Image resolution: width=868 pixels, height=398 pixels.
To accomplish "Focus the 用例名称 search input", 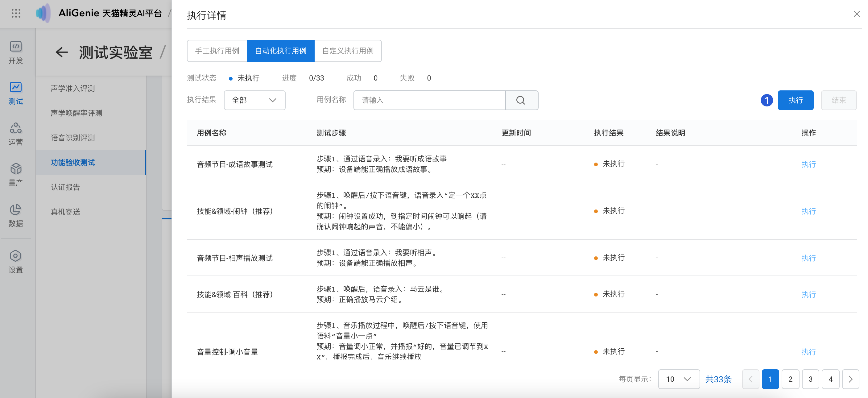I will (x=430, y=100).
